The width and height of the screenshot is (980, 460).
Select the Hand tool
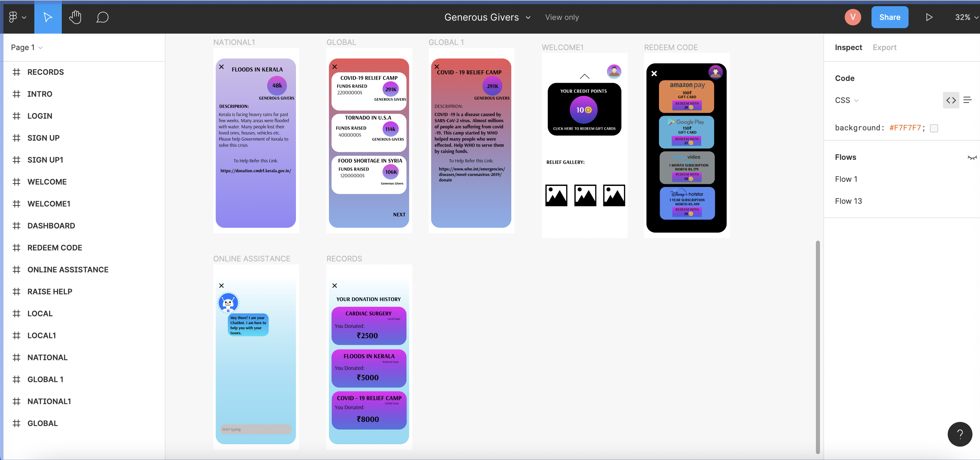[x=75, y=17]
